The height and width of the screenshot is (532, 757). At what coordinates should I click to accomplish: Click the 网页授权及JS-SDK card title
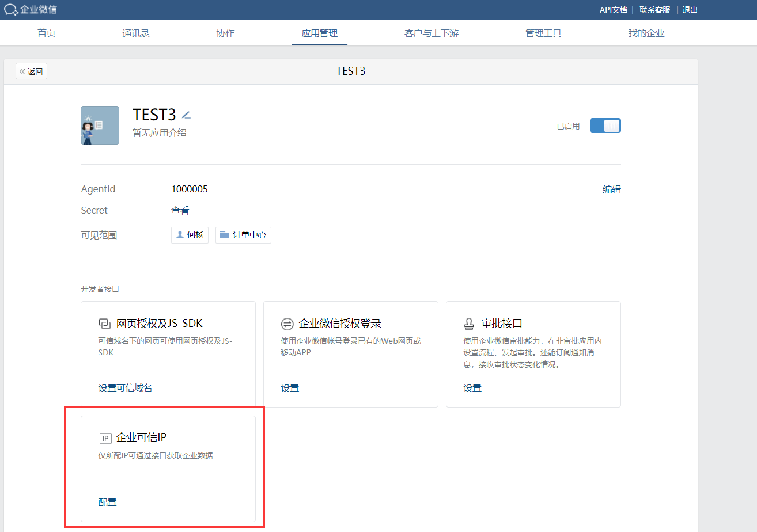click(160, 324)
